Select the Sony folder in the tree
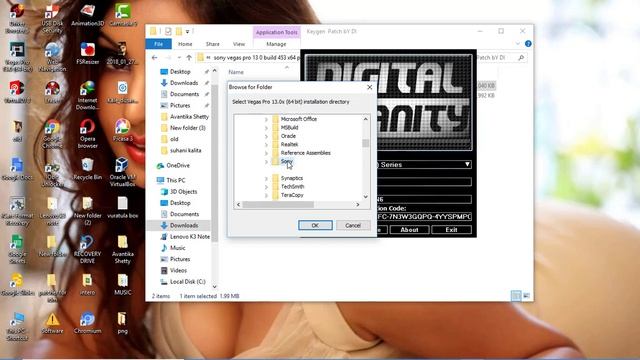640x360 pixels. point(287,162)
